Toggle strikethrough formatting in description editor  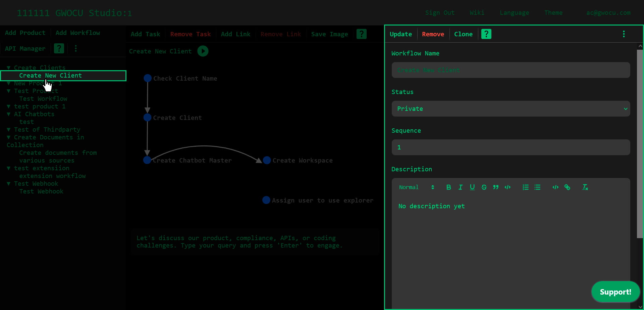[484, 187]
